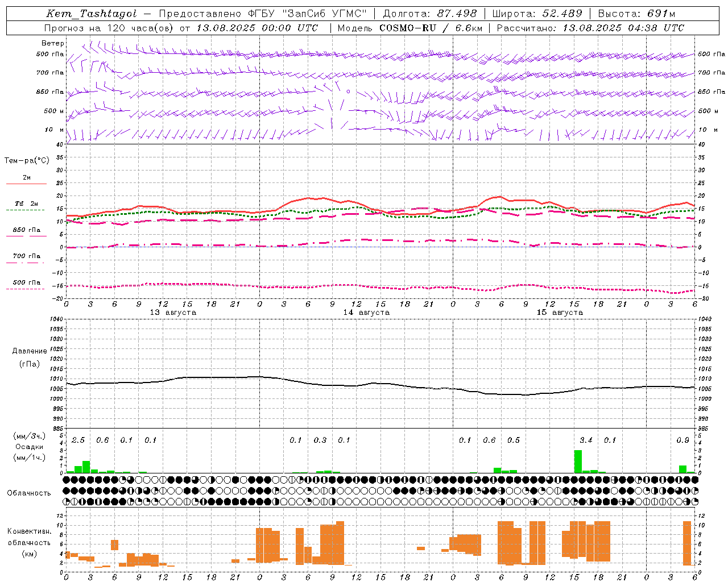Click the forecast start text 13.08.2025 00:00 UTC
Viewport: 728px width, 582px height.
pos(257,28)
